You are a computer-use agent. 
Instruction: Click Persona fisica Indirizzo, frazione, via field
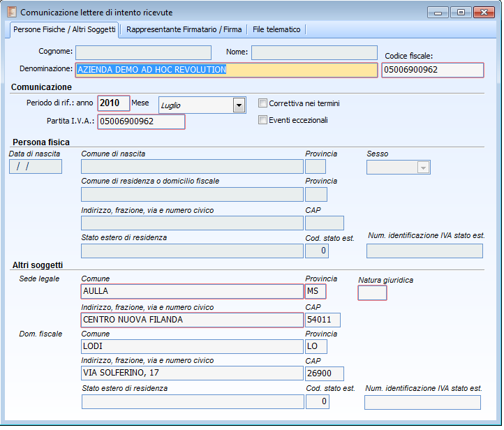coord(192,223)
